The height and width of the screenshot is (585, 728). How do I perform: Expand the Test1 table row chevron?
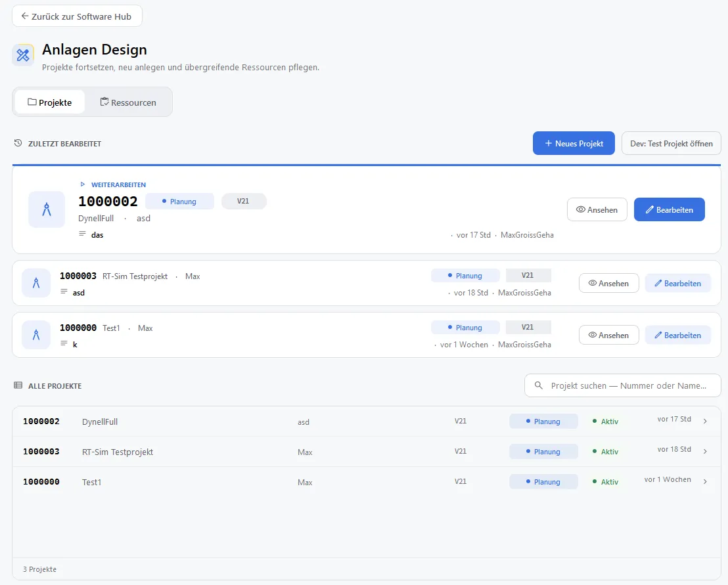(x=705, y=481)
